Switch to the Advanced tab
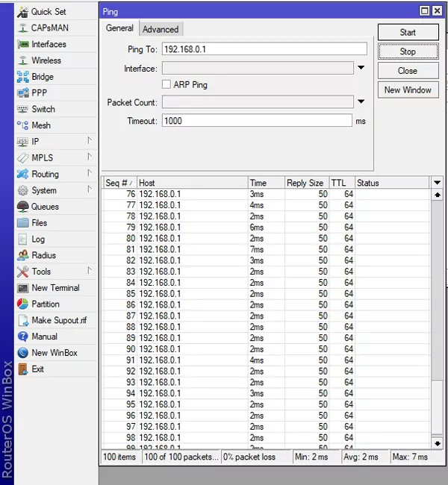 coord(161,29)
